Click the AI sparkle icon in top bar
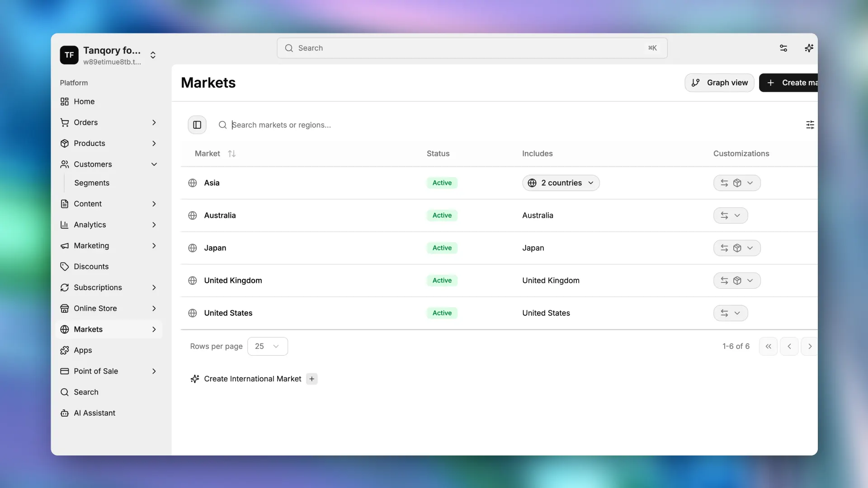This screenshot has height=488, width=868. pyautogui.click(x=809, y=48)
